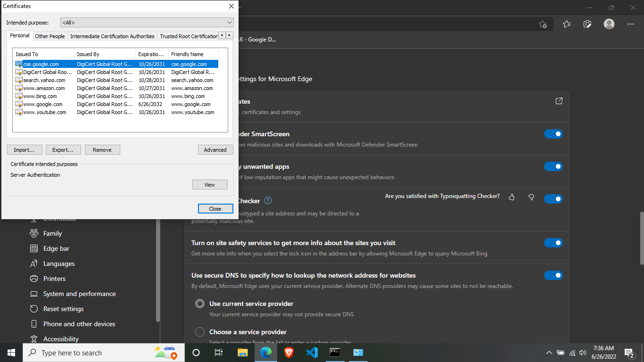The image size is (644, 362).
Task: Click the Import button in Certificates
Action: pyautogui.click(x=25, y=150)
